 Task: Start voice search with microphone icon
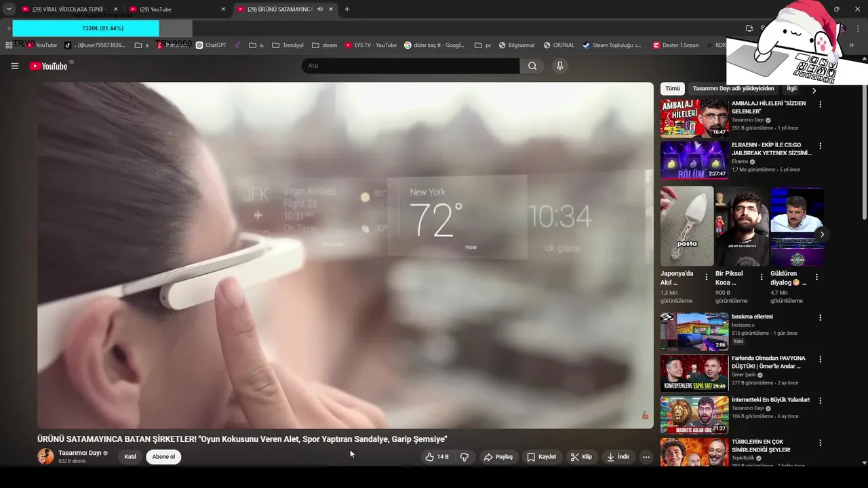tap(559, 66)
